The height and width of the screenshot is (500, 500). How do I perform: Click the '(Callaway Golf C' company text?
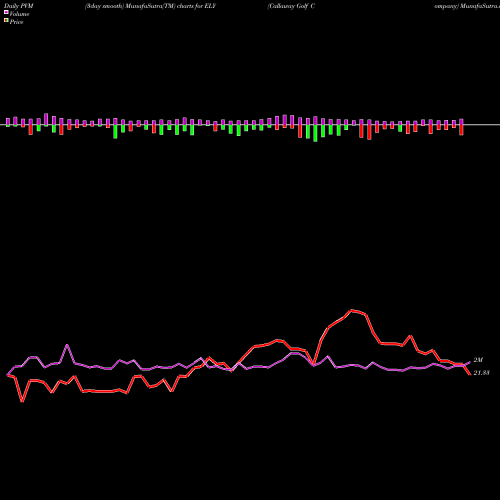tap(291, 6)
